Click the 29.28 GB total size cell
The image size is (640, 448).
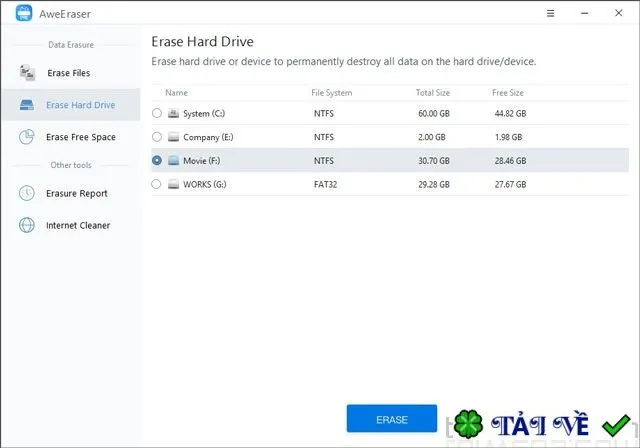pyautogui.click(x=433, y=184)
